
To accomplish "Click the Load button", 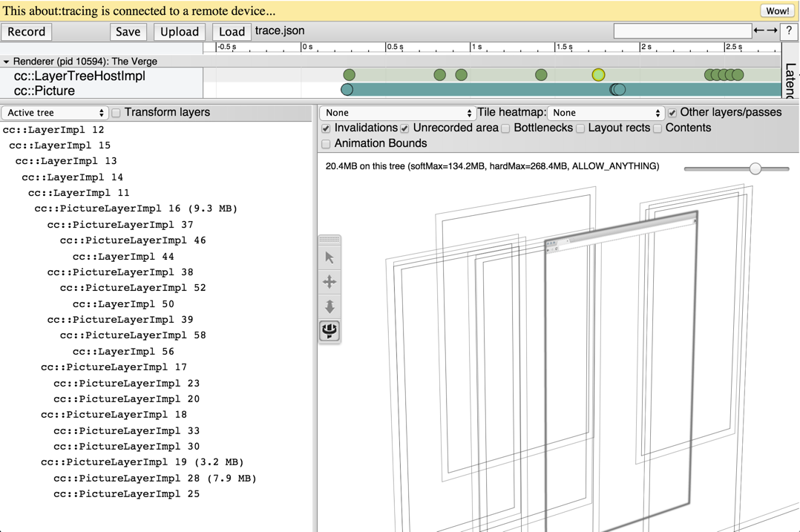I will (232, 32).
